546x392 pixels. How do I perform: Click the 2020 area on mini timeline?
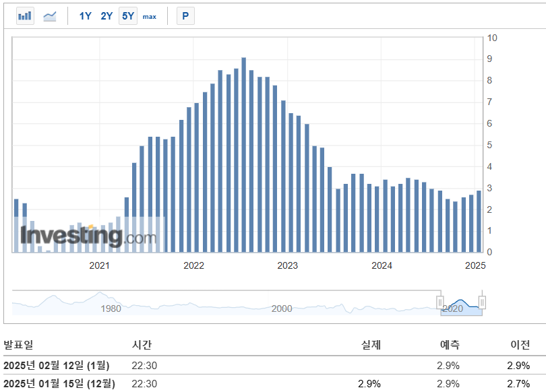452,309
